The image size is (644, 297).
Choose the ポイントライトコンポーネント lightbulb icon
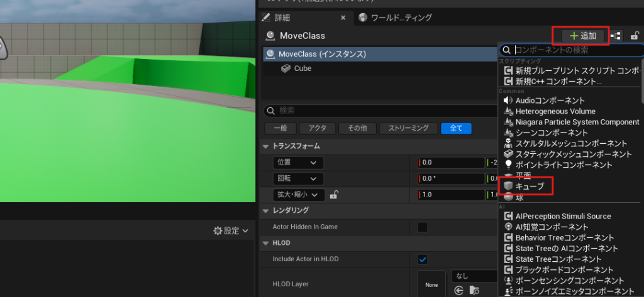click(508, 165)
